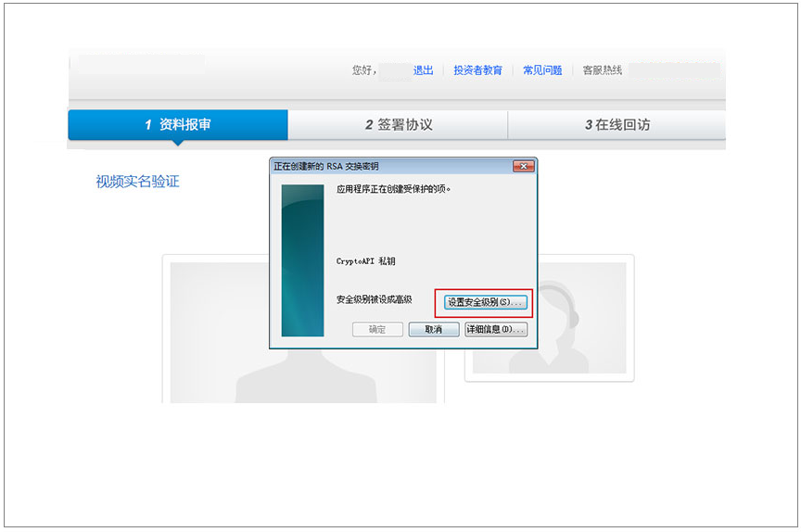Viewport: 801px width, 532px height.
Task: Select the 1 资料报审 step tab
Action: pos(178,124)
